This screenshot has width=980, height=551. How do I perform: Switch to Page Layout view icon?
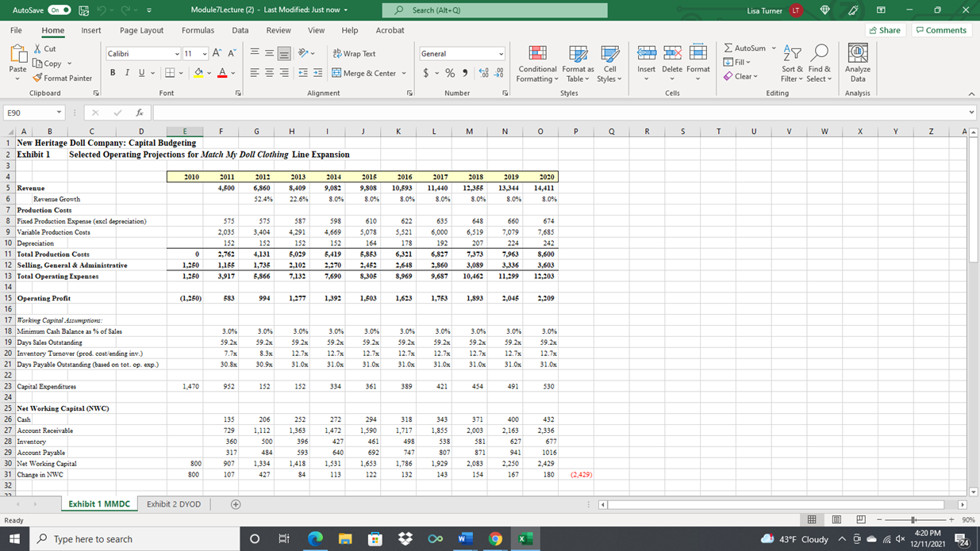tap(836, 520)
